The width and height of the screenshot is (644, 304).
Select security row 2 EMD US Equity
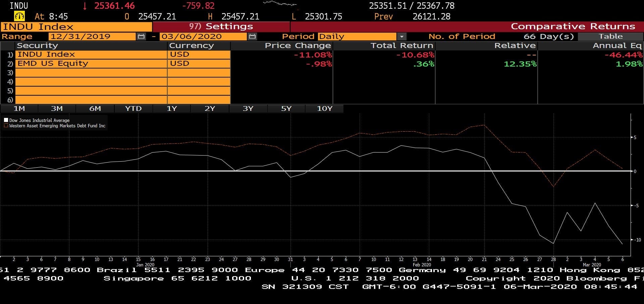click(x=91, y=63)
